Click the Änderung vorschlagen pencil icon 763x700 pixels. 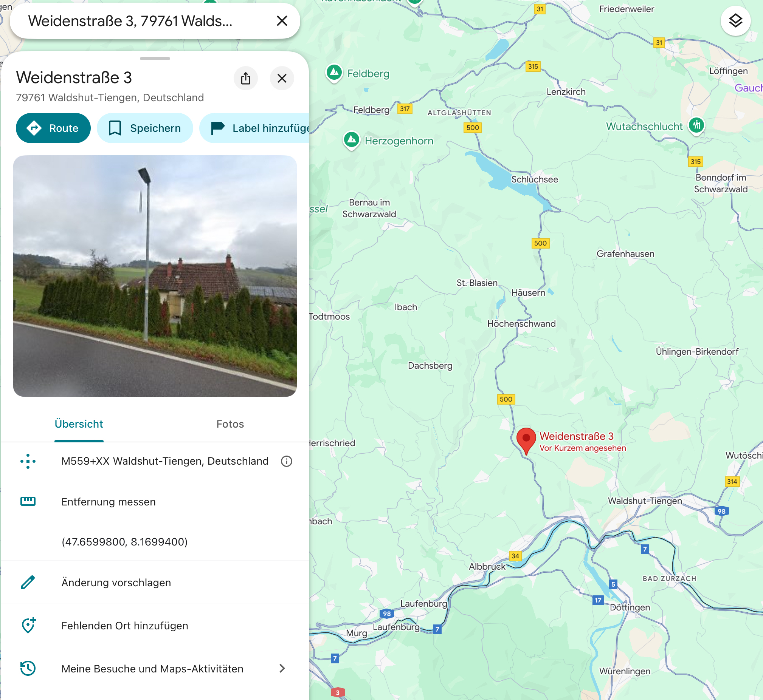pyautogui.click(x=28, y=582)
